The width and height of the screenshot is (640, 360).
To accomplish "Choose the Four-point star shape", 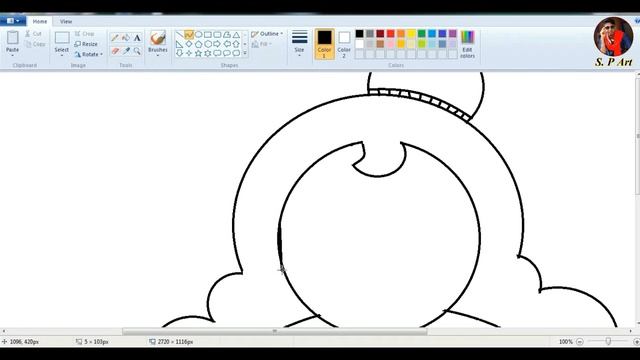I will click(x=189, y=53).
